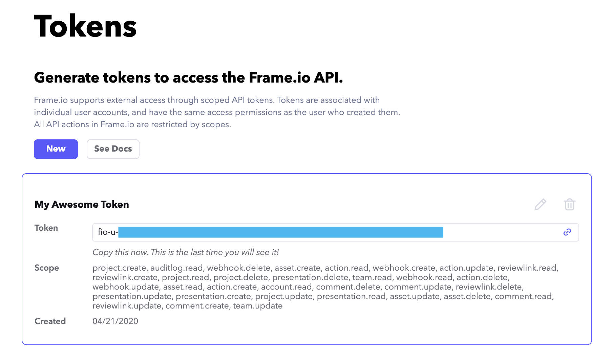Select the My Awesome Token title
This screenshot has width=613, height=364.
pos(82,204)
